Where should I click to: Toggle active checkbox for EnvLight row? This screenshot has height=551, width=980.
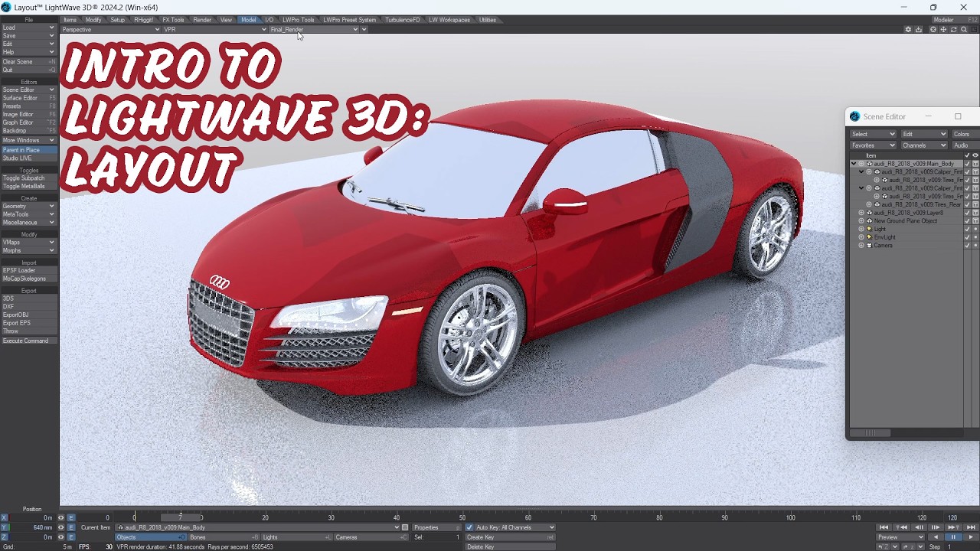point(967,237)
